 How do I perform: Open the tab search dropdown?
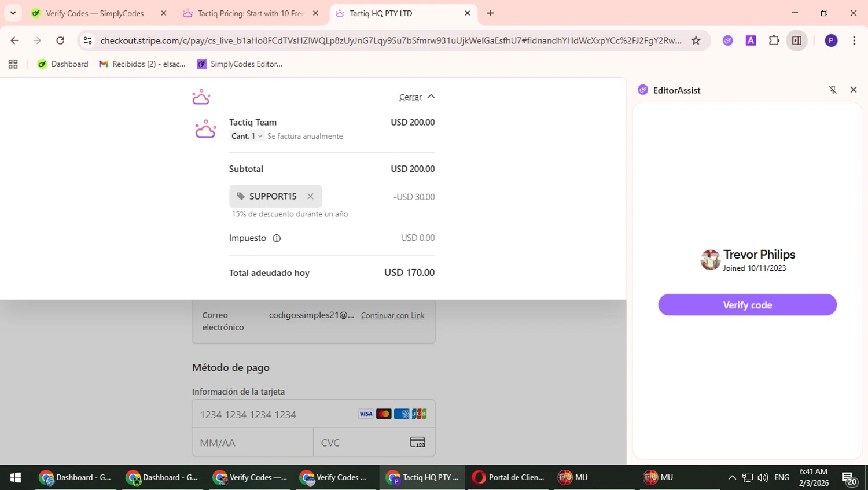coord(13,13)
